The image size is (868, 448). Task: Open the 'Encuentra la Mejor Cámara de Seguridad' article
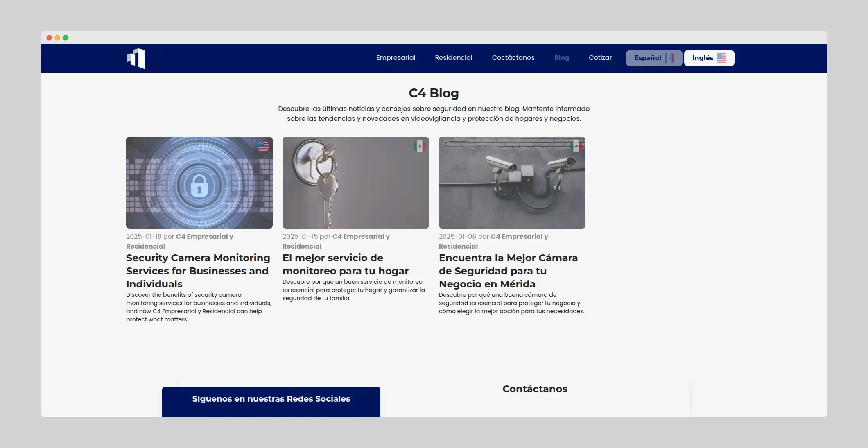point(508,271)
